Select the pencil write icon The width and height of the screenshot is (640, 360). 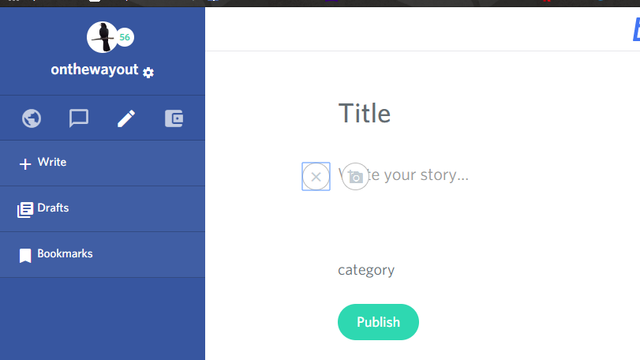[x=126, y=118]
